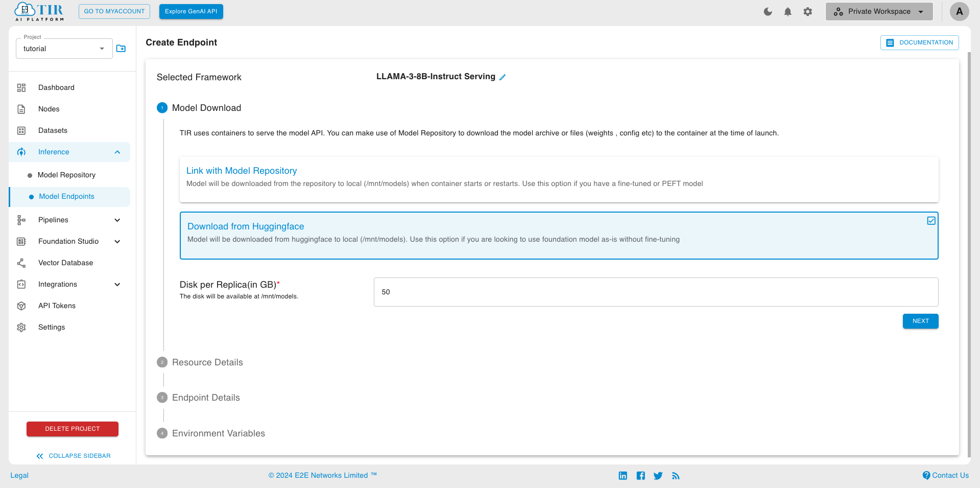Click the Inference sidebar icon
This screenshot has width=980, height=488.
[21, 152]
